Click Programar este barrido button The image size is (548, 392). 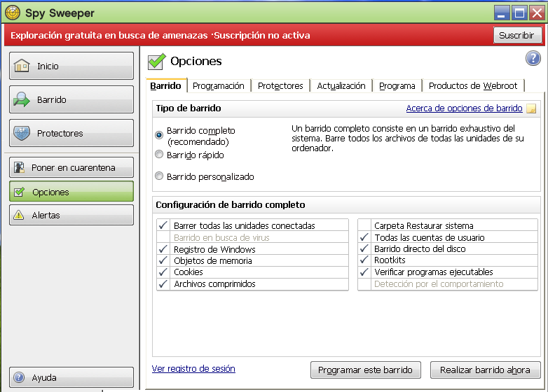tap(365, 370)
